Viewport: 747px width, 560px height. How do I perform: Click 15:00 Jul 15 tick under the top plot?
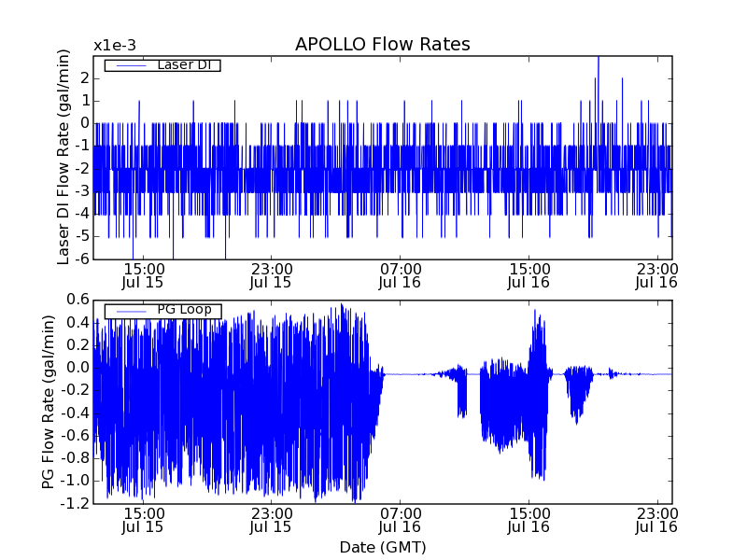143,274
